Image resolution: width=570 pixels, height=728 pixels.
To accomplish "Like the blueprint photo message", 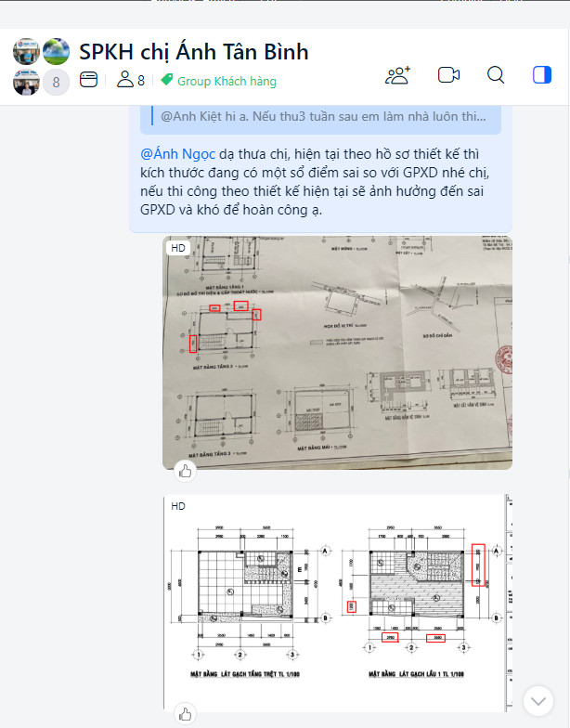I will (x=186, y=472).
